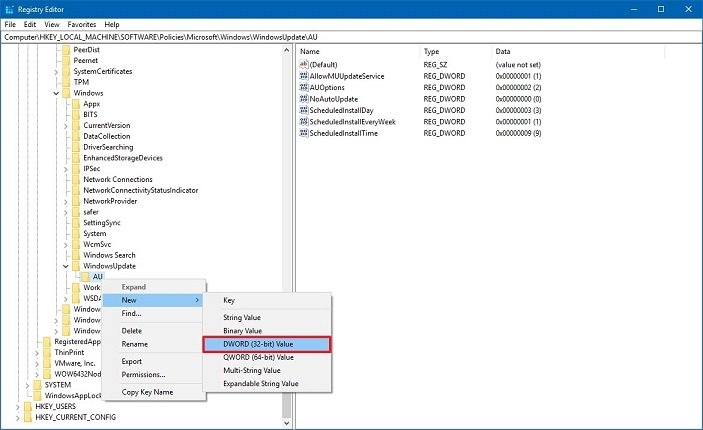Expand the HKEY_CURRENT_CONFIG hive

pos(15,417)
